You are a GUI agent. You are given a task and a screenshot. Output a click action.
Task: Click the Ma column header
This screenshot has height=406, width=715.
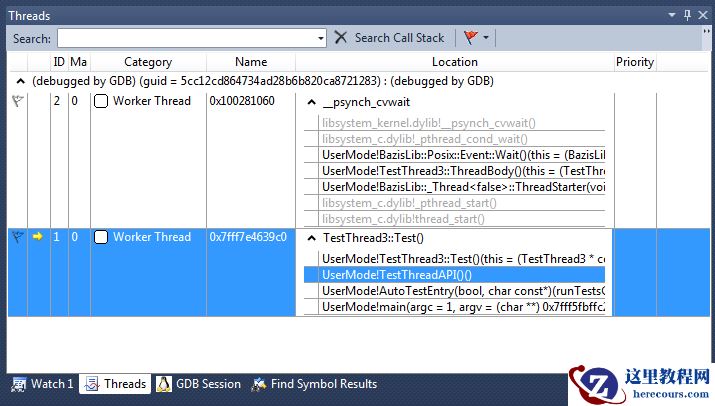point(79,62)
